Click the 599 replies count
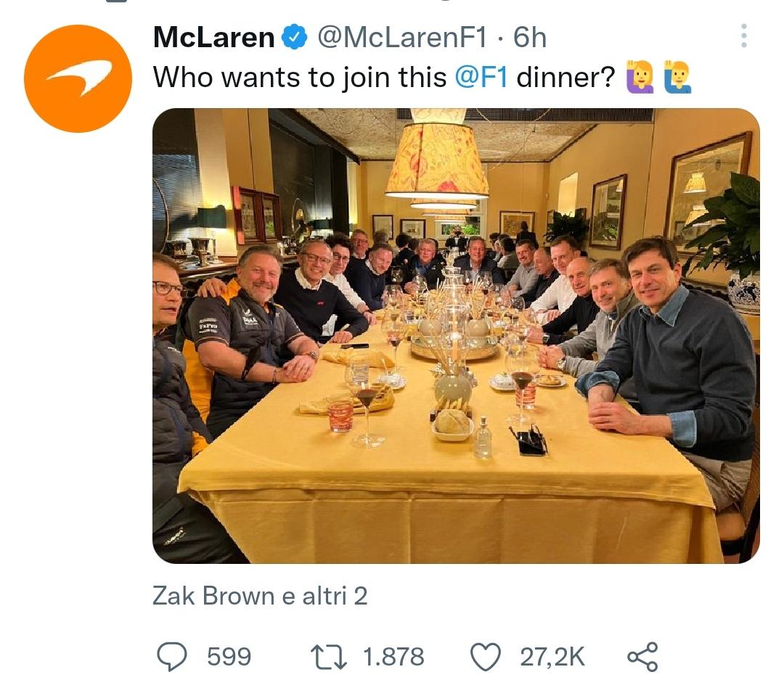The height and width of the screenshot is (696, 784). (229, 657)
